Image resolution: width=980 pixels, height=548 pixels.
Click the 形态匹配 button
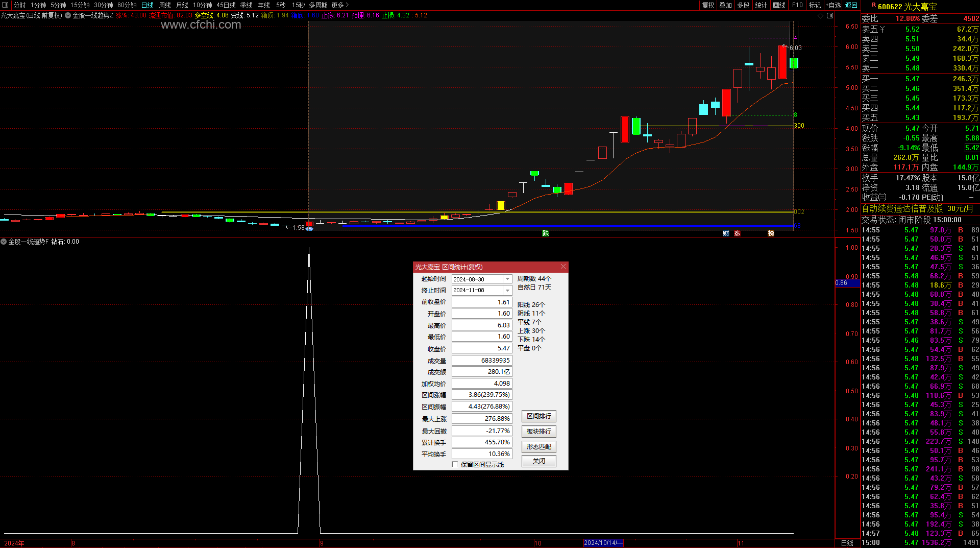click(x=539, y=447)
